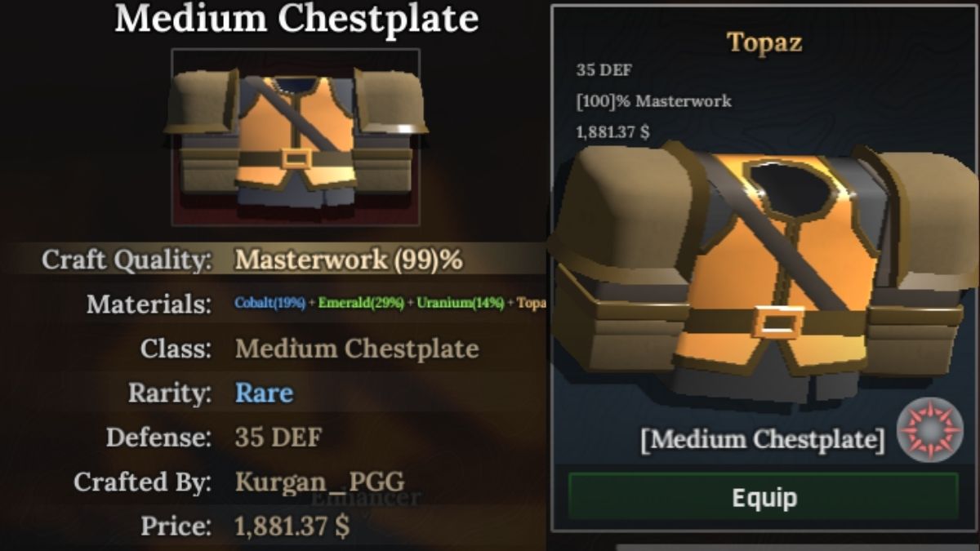Click the Price value 1,881.37 $ on left
The image size is (980, 551).
pyautogui.click(x=292, y=527)
